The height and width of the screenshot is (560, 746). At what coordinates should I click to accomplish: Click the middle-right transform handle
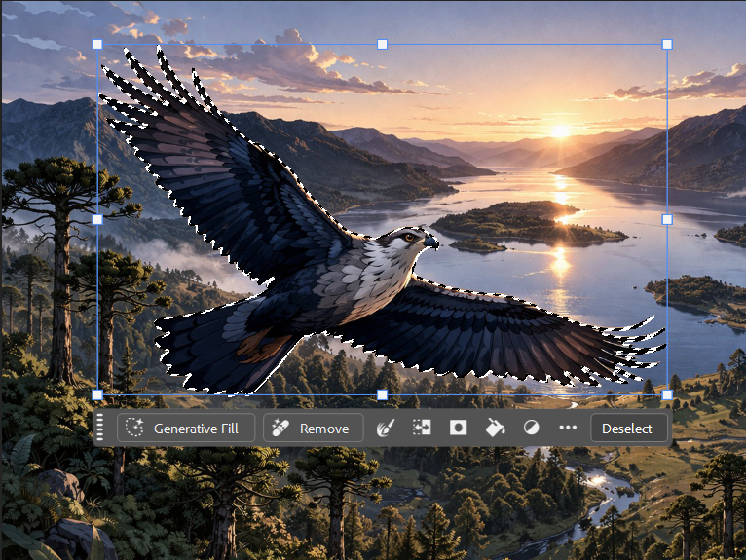[667, 219]
